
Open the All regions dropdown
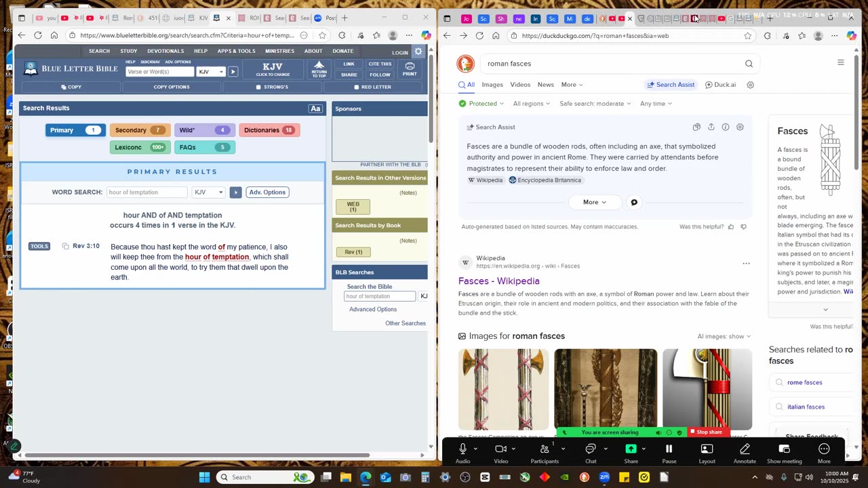[x=532, y=104]
